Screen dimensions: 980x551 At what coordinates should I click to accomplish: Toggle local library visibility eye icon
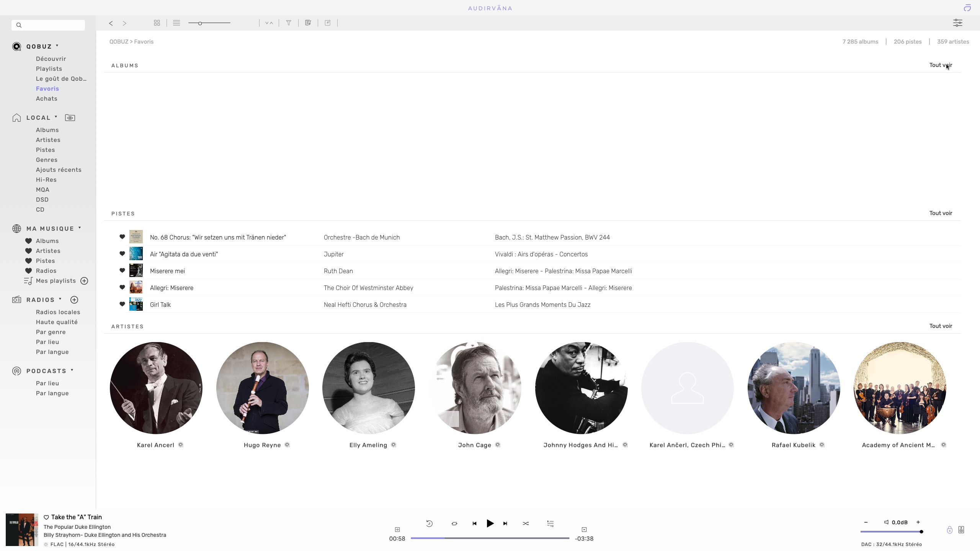coord(70,118)
